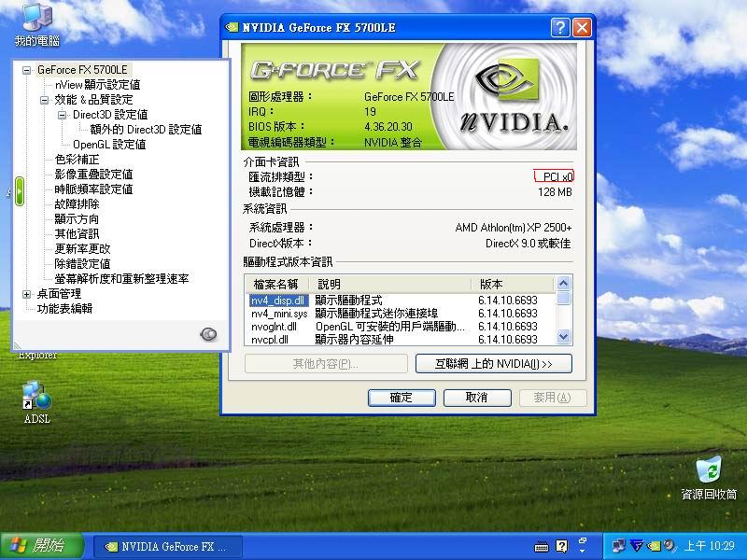747x560 pixels.
Task: Select nvoglnt.dll row in file list
Action: [401, 327]
